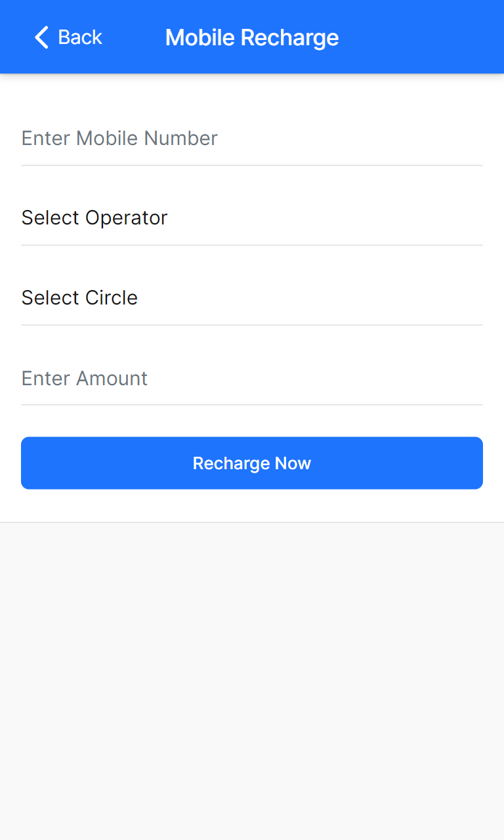
Task: Click the Back text label
Action: pyautogui.click(x=79, y=37)
